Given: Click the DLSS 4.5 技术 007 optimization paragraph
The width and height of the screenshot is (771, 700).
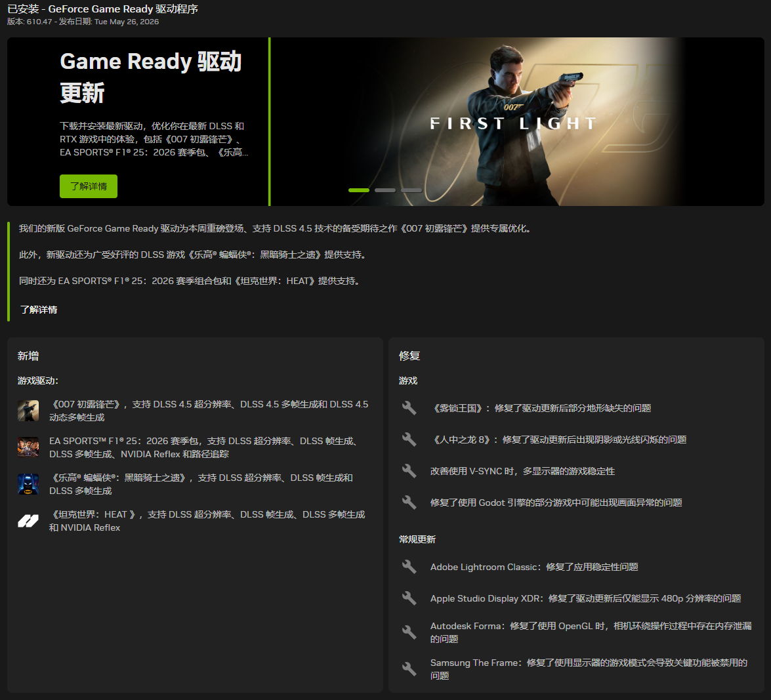Looking at the screenshot, I should (x=274, y=228).
